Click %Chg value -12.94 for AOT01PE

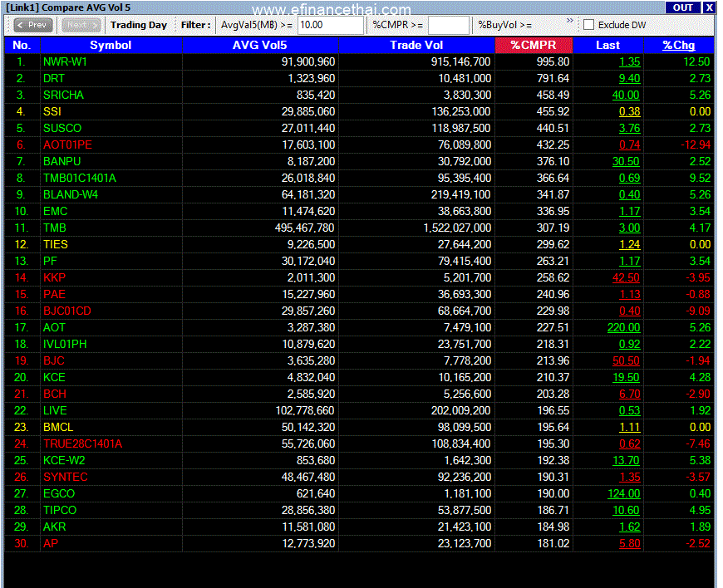696,145
